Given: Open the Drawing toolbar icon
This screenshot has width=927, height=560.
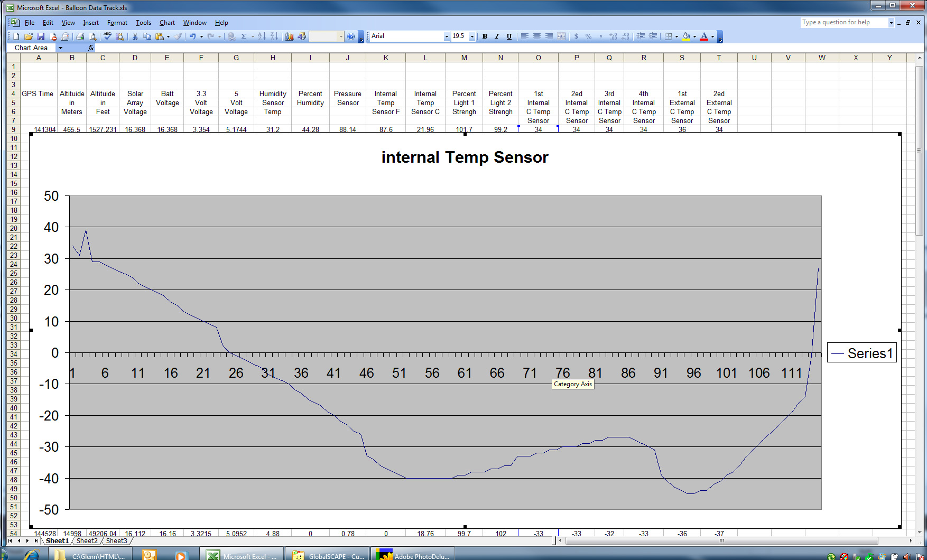Looking at the screenshot, I should [x=302, y=36].
